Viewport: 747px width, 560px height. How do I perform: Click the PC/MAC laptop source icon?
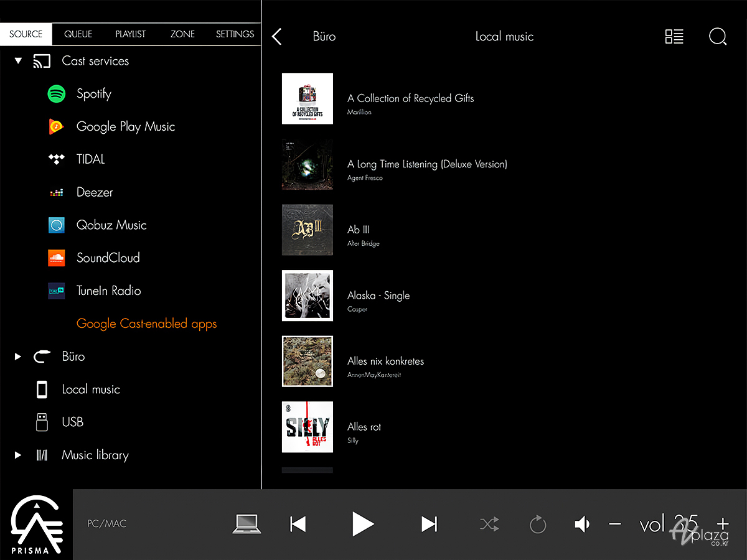pos(247,524)
